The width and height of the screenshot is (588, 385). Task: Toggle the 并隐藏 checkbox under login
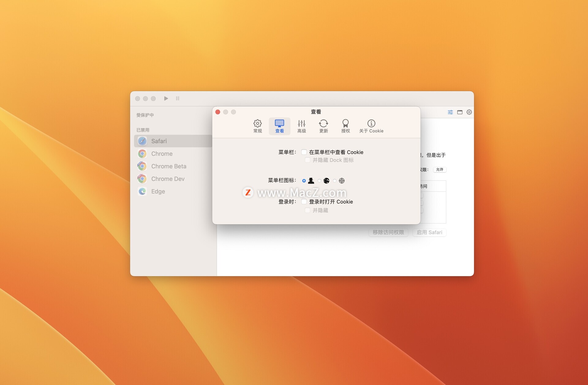pyautogui.click(x=307, y=210)
